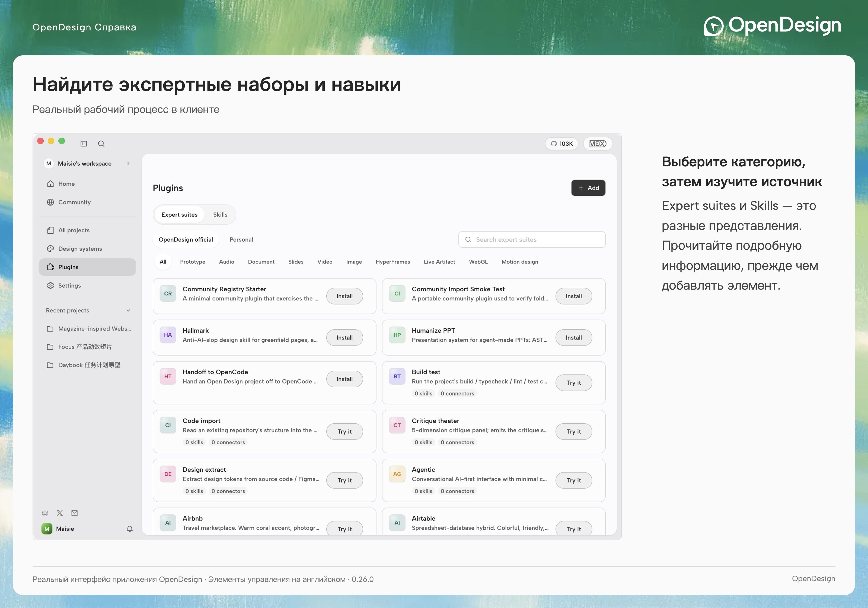This screenshot has width=868, height=608.
Task: Filter by the HyperFrames category
Action: coord(393,262)
